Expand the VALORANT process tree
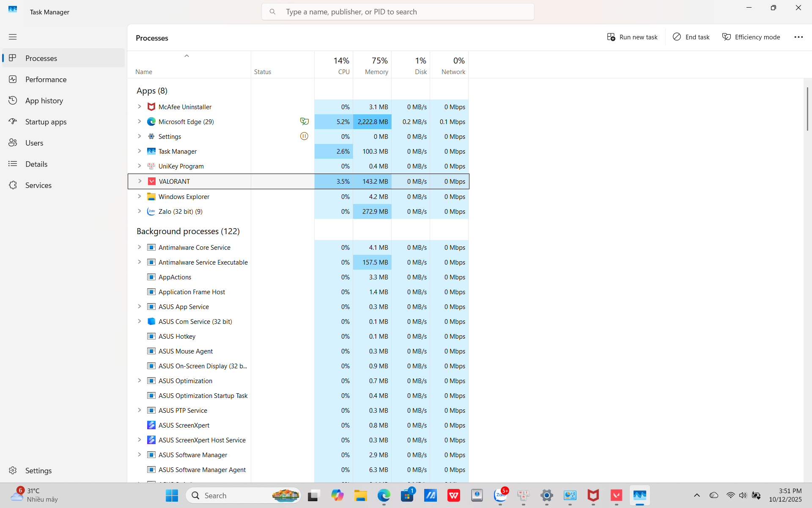This screenshot has width=812, height=508. (x=140, y=181)
